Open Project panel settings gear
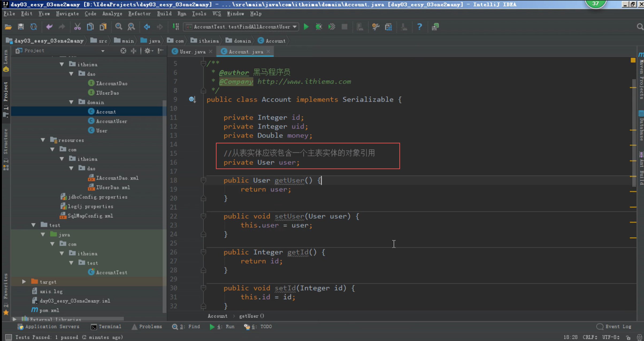644x341 pixels. point(148,51)
